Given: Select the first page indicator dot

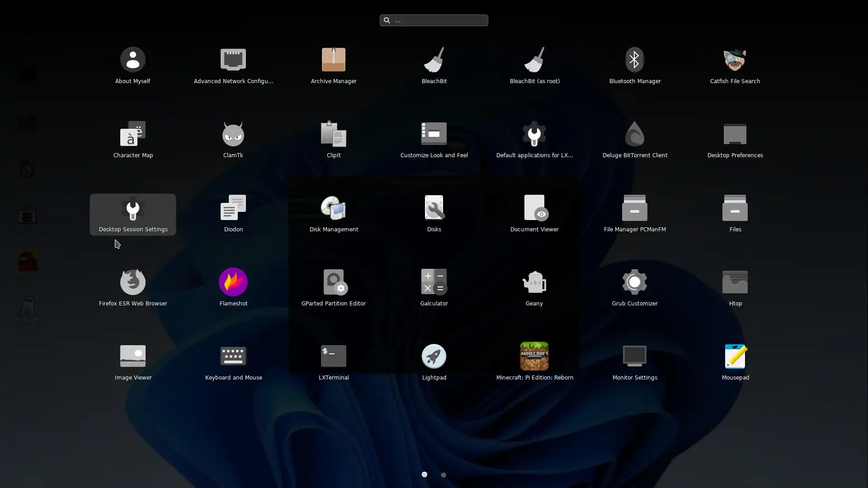Looking at the screenshot, I should [424, 474].
